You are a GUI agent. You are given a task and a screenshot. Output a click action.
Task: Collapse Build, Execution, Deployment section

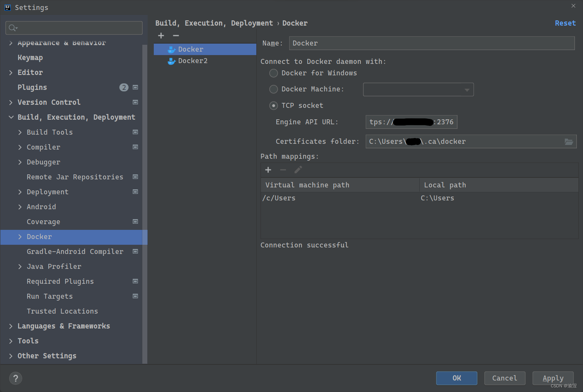coord(11,117)
